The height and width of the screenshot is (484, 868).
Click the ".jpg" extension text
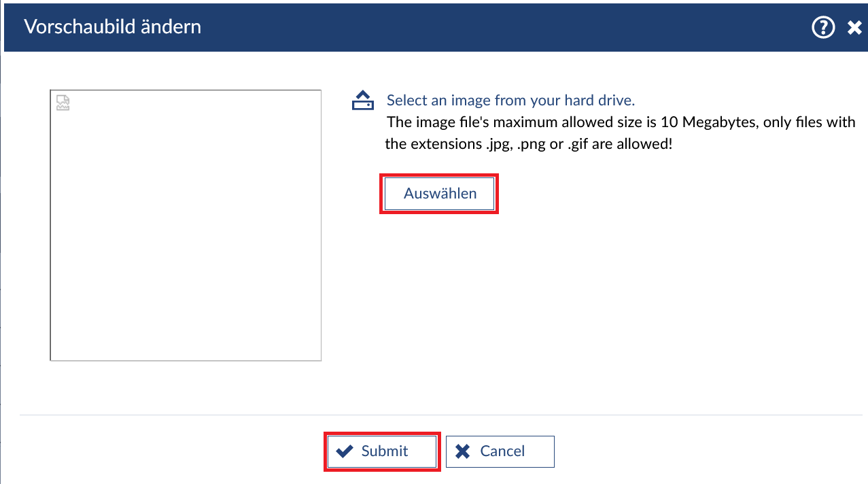498,144
